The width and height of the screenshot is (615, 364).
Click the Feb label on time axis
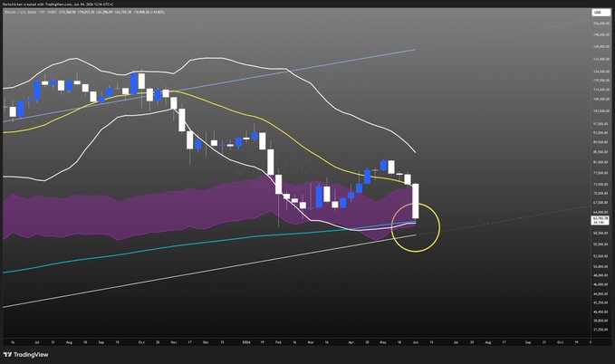pyautogui.click(x=278, y=342)
